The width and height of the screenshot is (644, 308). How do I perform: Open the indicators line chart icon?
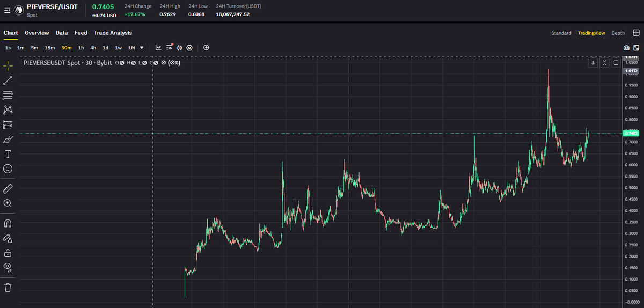[x=158, y=48]
